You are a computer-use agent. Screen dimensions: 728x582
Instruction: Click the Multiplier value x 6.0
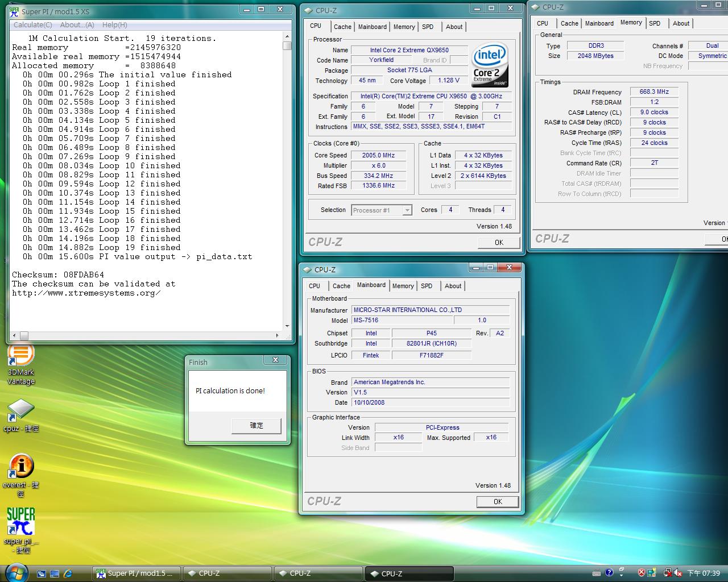[378, 165]
